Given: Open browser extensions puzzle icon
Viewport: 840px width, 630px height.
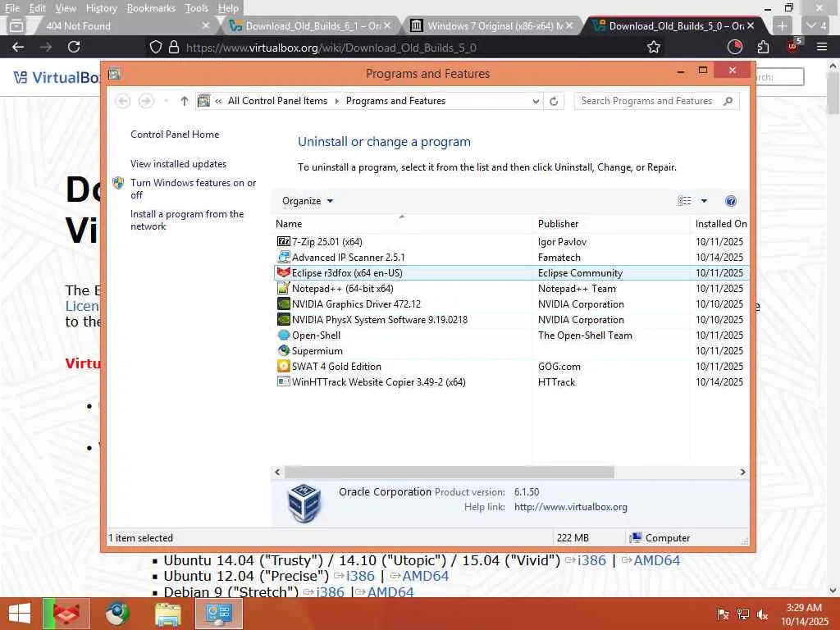Looking at the screenshot, I should (764, 47).
